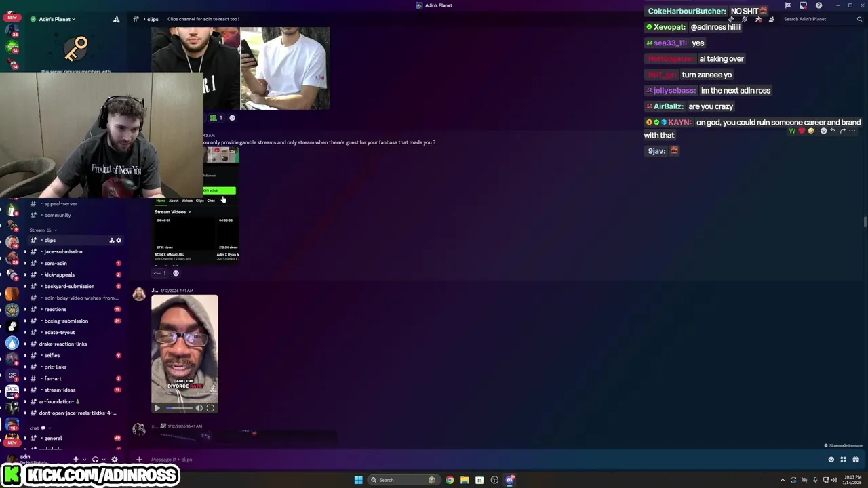Viewport: 868px width, 488px height.
Task: Open the Discord taskbar icon
Action: pos(510,480)
